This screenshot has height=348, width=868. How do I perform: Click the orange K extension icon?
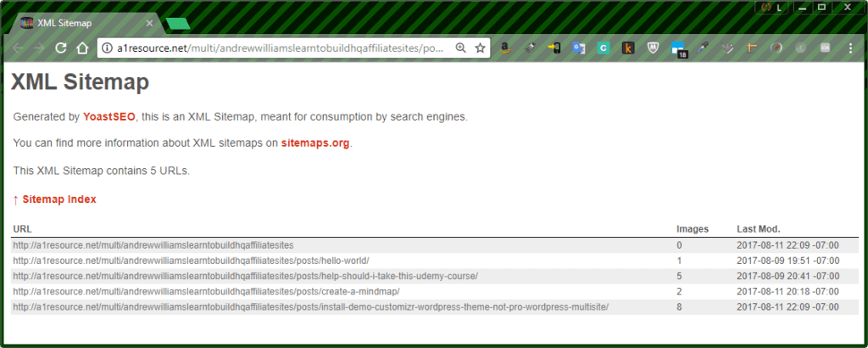[628, 48]
